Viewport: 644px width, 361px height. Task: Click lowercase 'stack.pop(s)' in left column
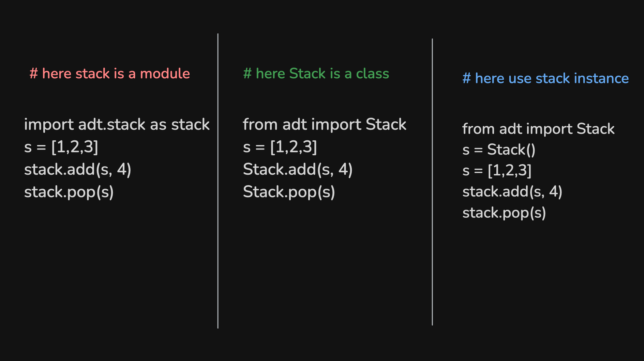pos(69,192)
